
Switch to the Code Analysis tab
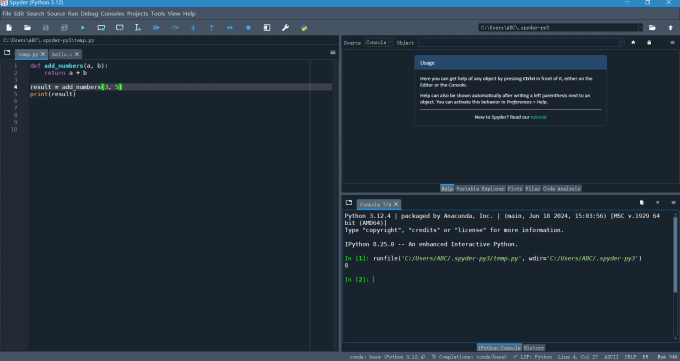click(562, 189)
